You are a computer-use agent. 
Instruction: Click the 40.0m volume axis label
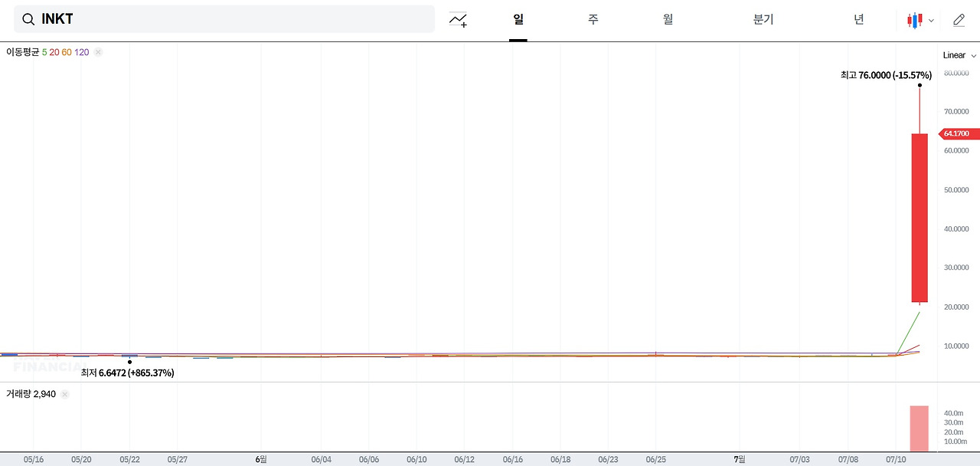[x=953, y=413]
